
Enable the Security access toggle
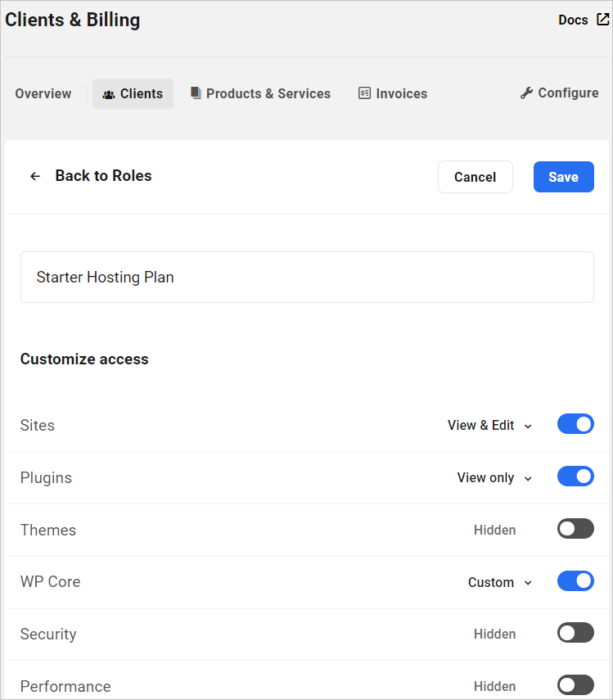tap(575, 632)
